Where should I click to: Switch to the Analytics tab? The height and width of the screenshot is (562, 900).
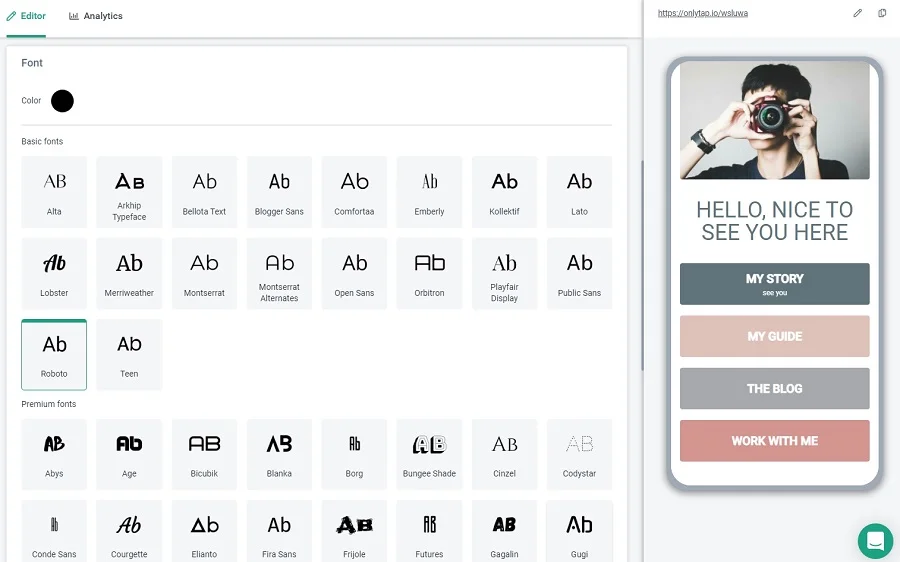[x=96, y=16]
